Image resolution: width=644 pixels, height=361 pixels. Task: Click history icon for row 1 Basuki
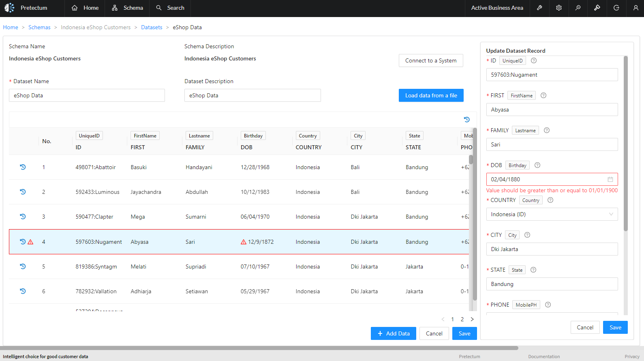click(23, 167)
